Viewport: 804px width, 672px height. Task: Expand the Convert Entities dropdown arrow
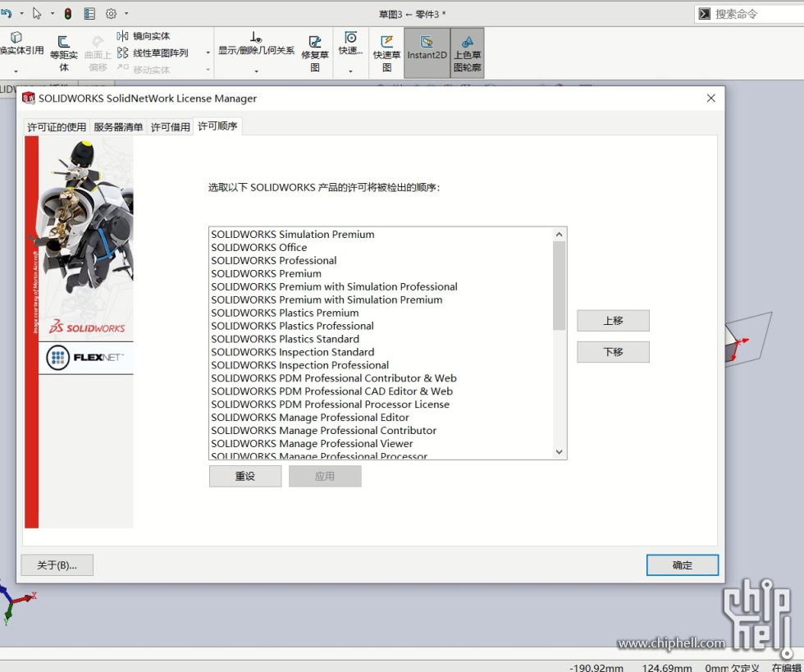(x=16, y=71)
